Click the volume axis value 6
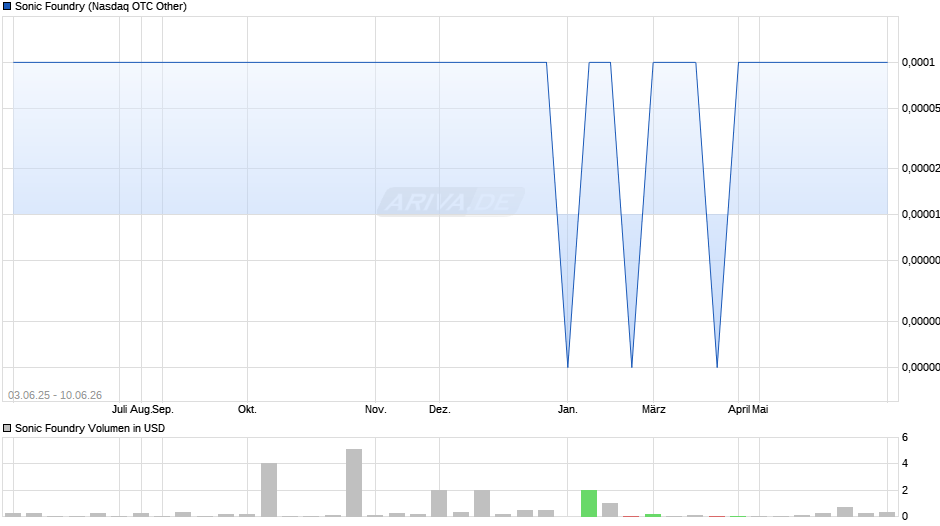Screen dimensions: 940x526 (x=905, y=437)
